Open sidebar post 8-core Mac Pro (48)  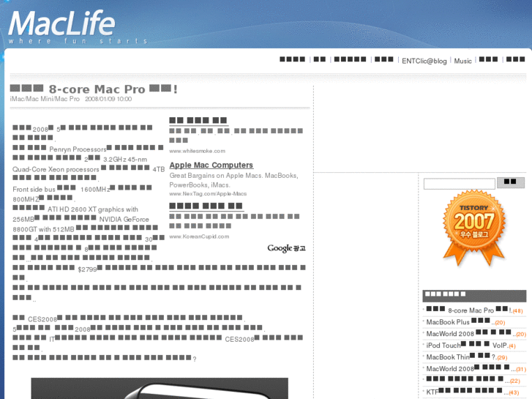pyautogui.click(x=474, y=310)
